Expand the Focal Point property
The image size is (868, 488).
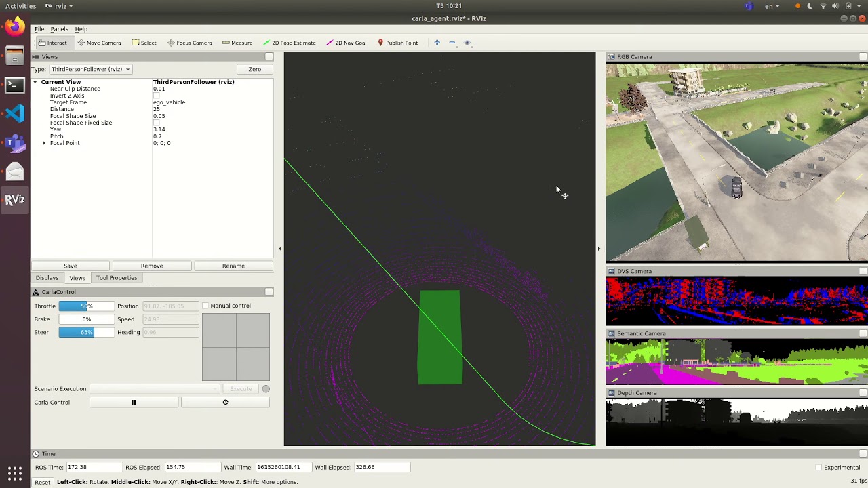(44, 143)
